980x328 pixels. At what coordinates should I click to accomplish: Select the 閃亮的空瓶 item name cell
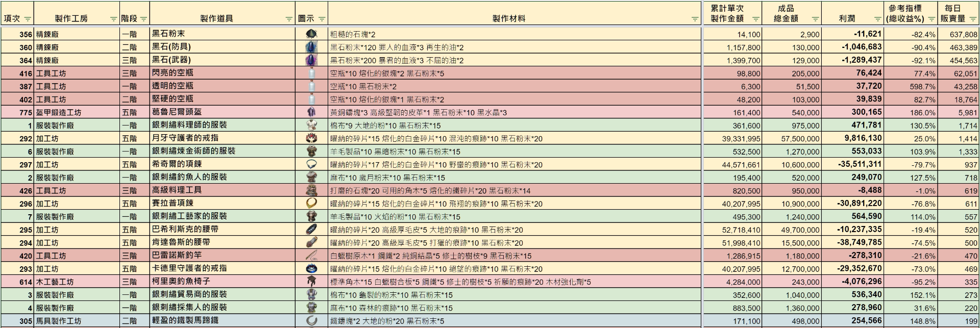pos(223,73)
